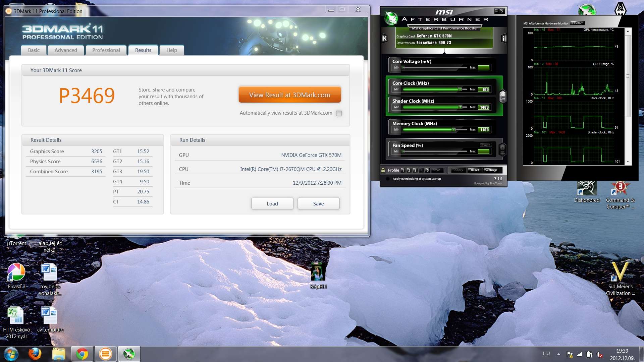Launch Sid Meier's Civilization V shortcut

pos(620,279)
